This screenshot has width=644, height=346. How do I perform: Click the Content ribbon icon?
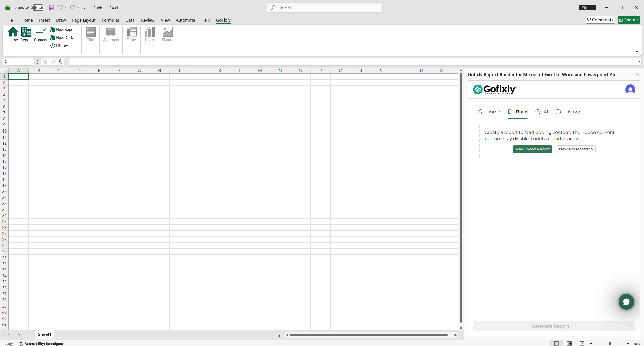41,34
